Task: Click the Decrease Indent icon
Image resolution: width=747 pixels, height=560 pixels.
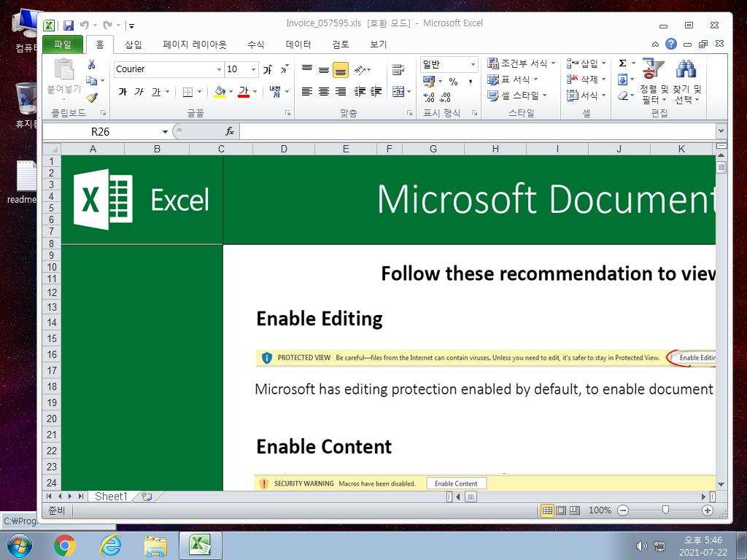Action: (x=360, y=91)
